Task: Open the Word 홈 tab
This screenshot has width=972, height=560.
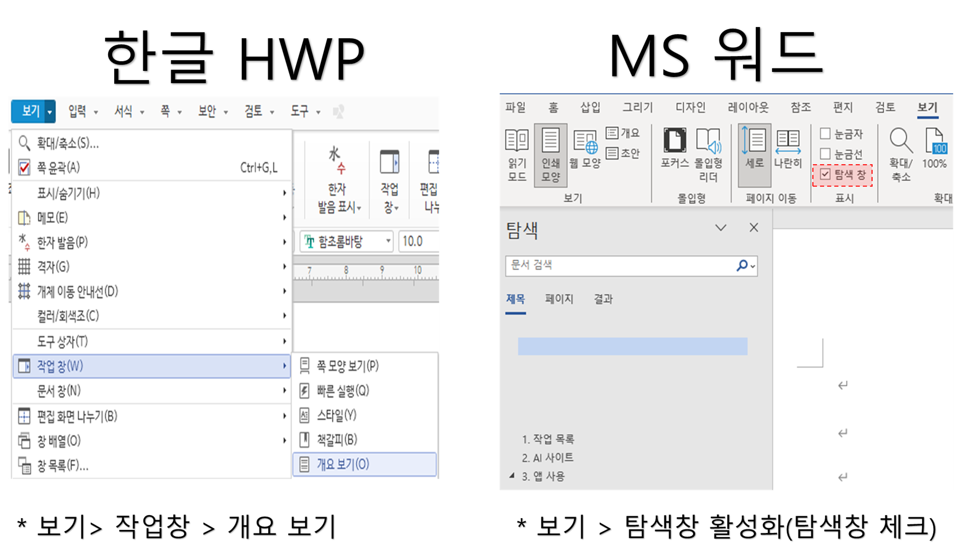Action: tap(553, 107)
